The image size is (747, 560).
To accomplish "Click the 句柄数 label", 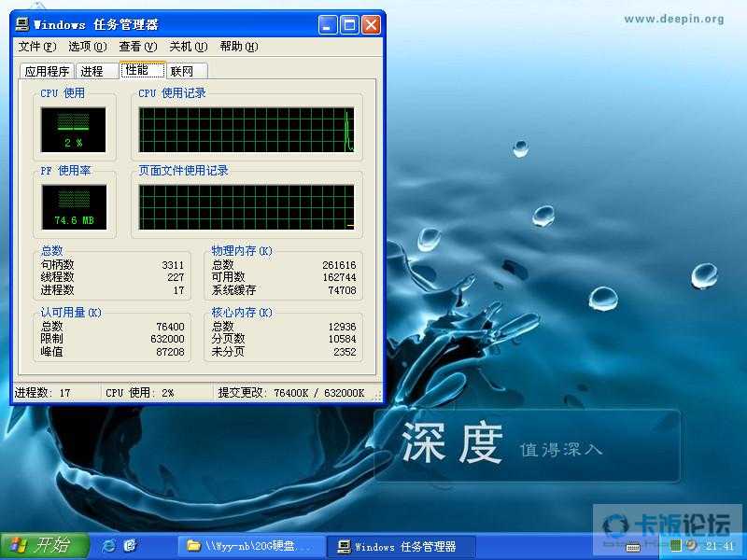I will 58,265.
